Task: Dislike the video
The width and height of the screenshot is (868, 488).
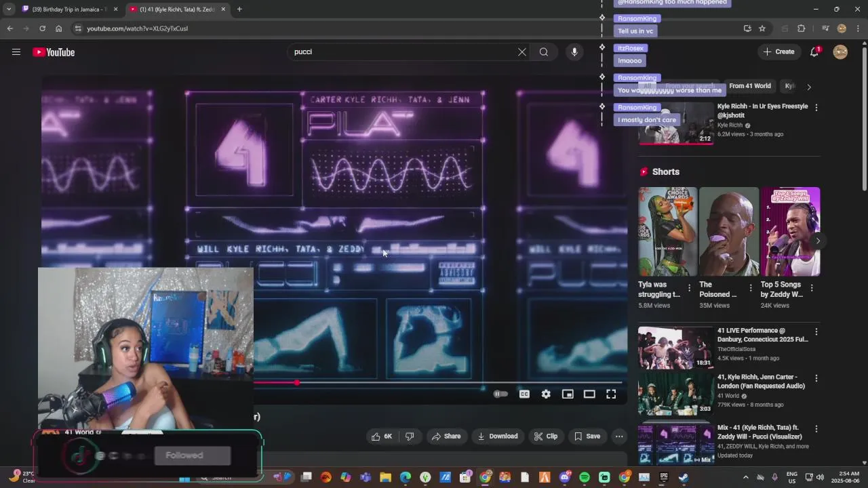Action: click(410, 436)
